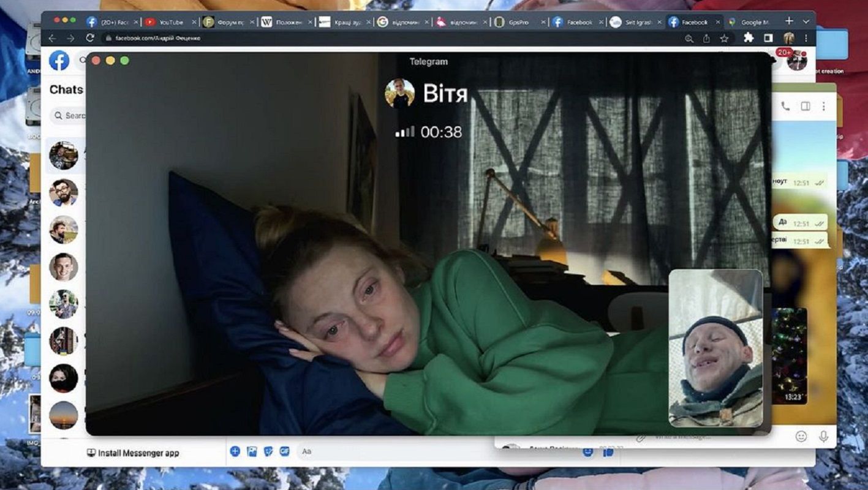Choose a sticker in the Messenger composer
Screen dimensions: 868x490
coord(268,451)
